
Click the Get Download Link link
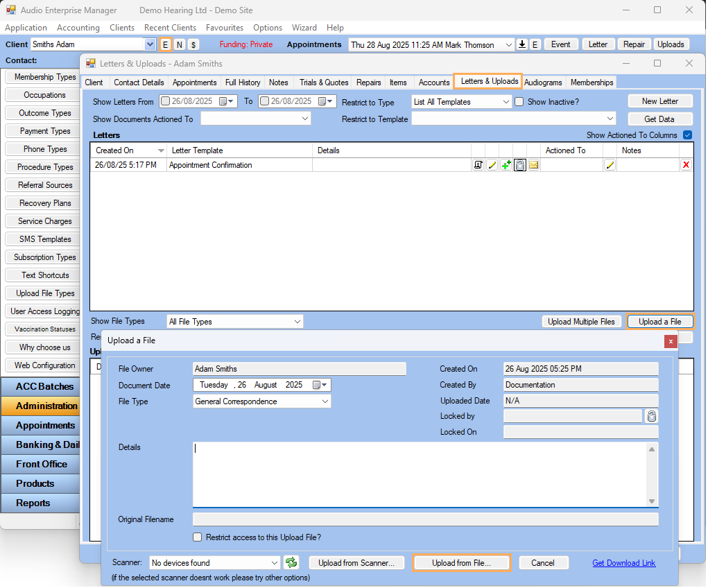point(623,563)
